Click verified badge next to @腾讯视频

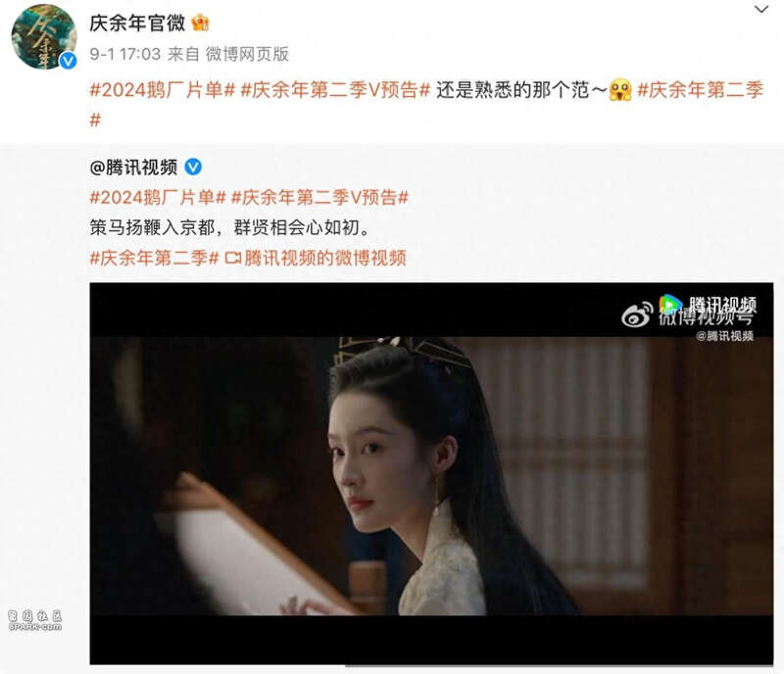(193, 167)
